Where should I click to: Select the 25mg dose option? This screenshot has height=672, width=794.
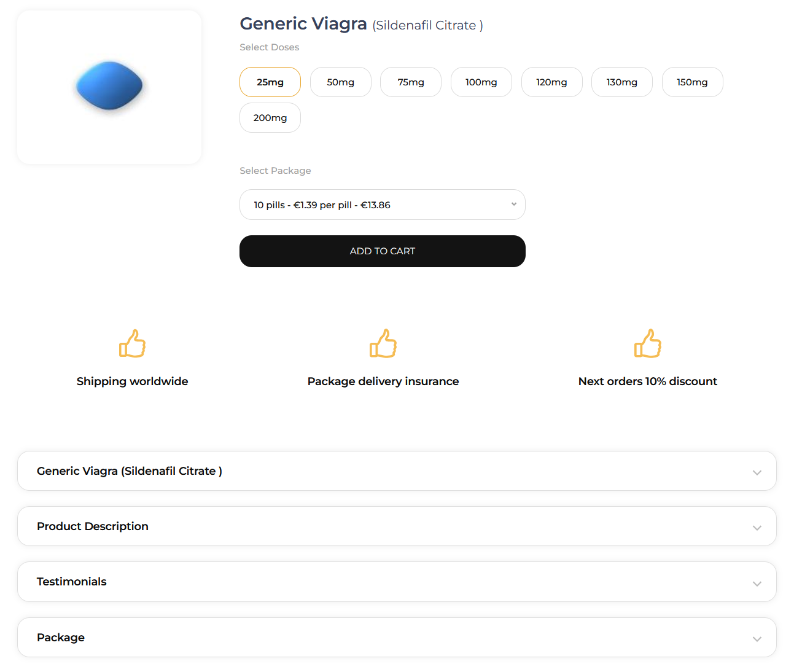(x=270, y=82)
